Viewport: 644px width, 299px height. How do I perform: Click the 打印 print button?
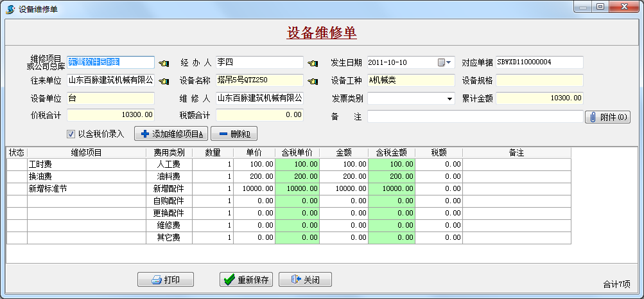166,280
